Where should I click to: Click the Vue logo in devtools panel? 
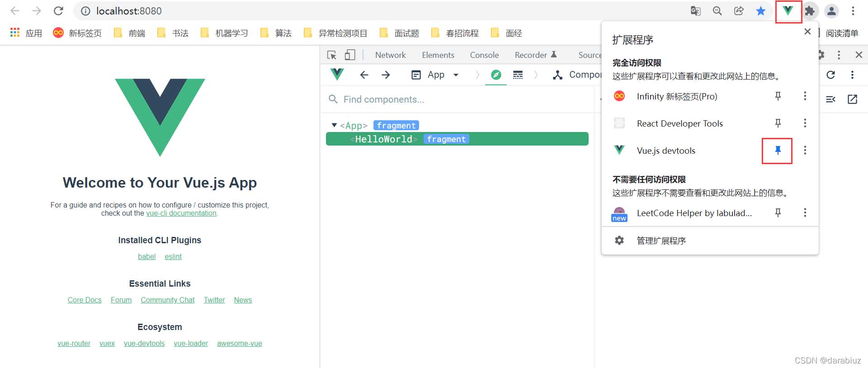point(337,75)
